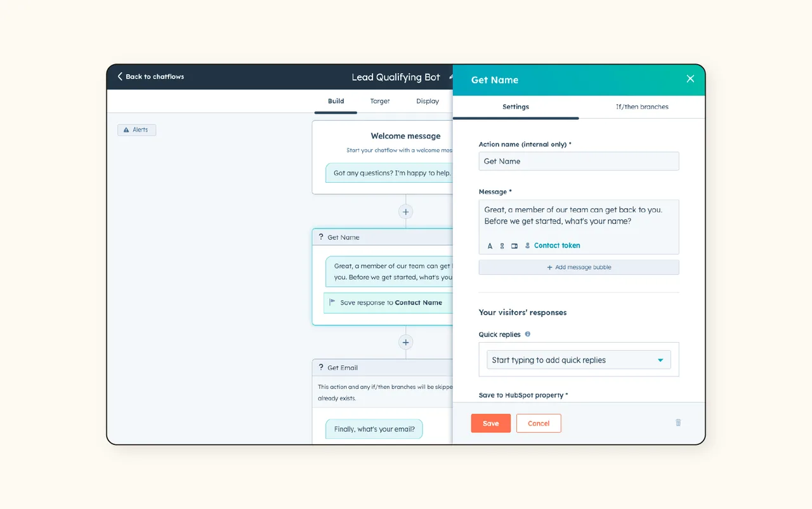
Task: Click the flag icon beside Save response
Action: pyautogui.click(x=332, y=302)
